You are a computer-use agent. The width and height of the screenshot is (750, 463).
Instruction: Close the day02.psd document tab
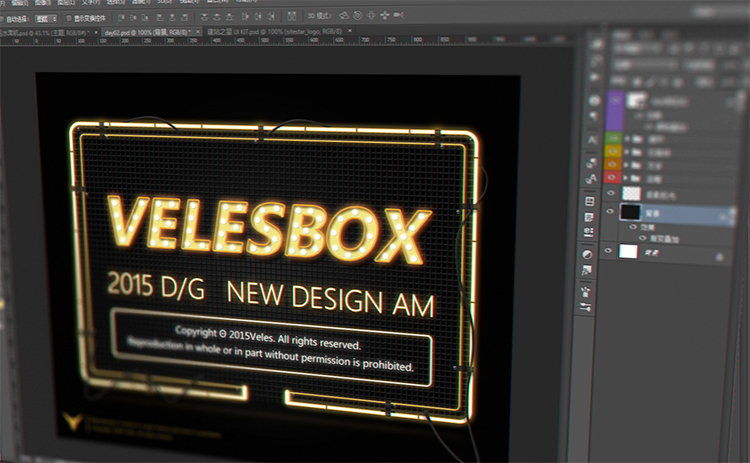coord(197,32)
